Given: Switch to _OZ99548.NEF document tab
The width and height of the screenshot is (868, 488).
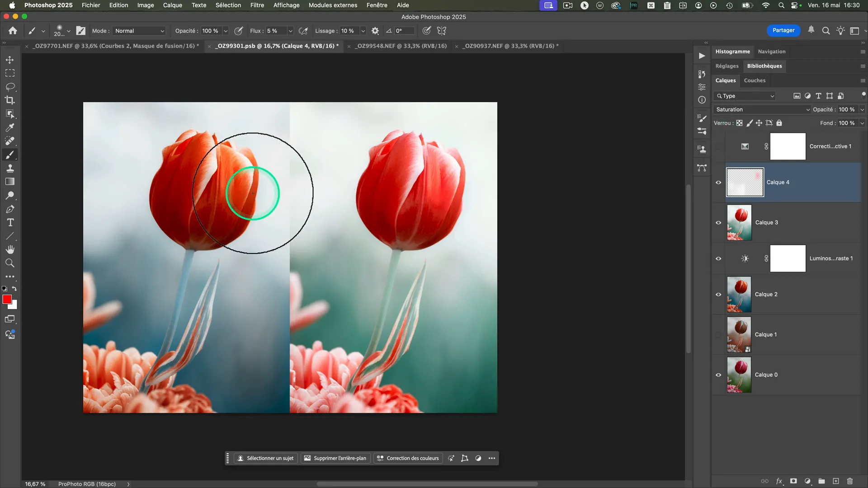Looking at the screenshot, I should 400,46.
